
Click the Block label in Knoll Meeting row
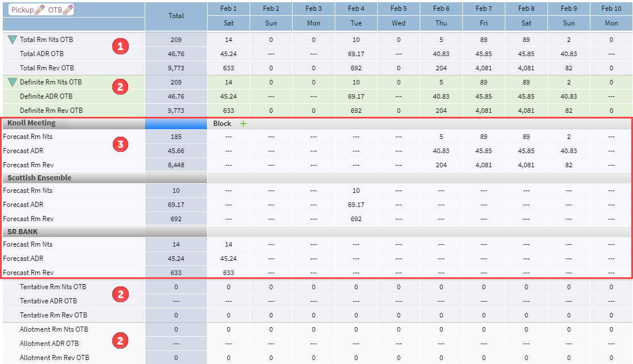click(x=222, y=124)
